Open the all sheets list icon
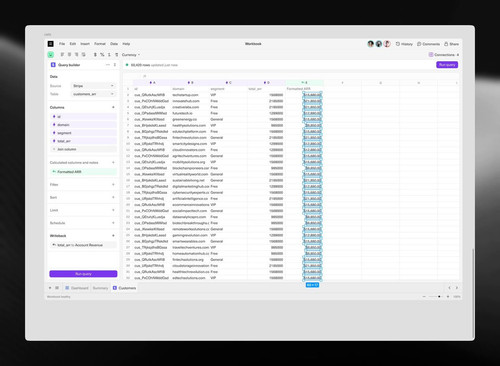 57,288
